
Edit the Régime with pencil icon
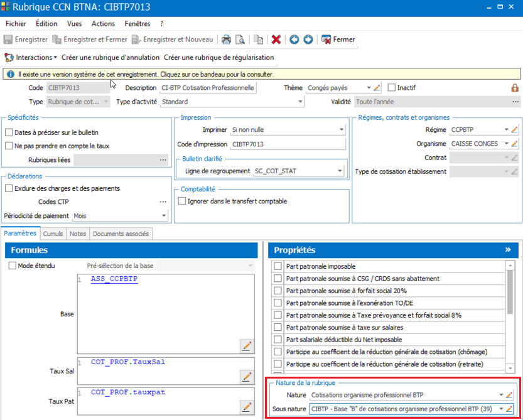coord(514,130)
